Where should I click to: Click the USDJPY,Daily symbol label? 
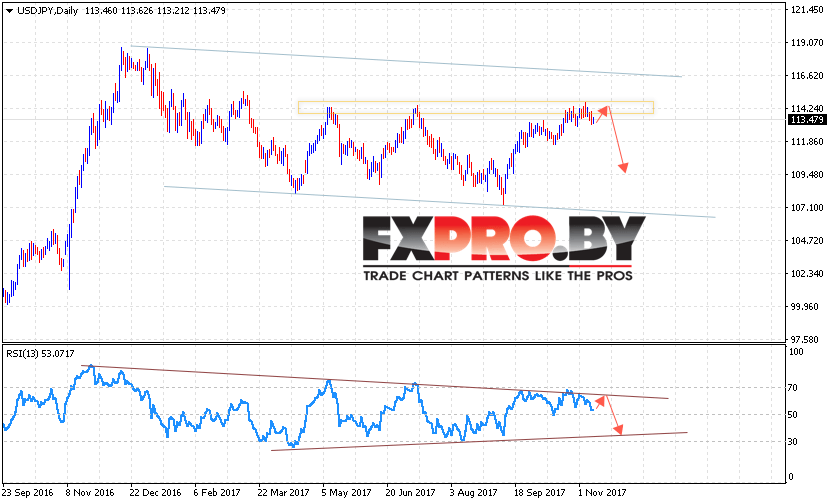tap(48, 11)
